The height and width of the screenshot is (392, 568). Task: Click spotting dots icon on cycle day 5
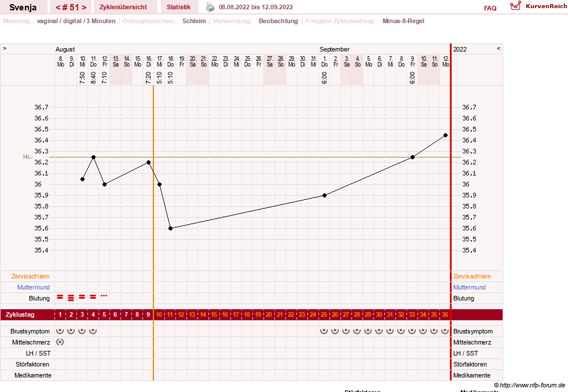[104, 296]
